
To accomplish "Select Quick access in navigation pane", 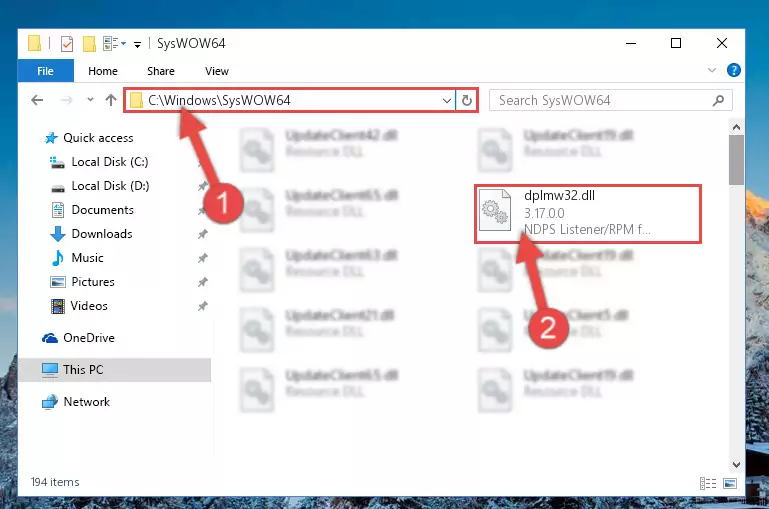I will (98, 138).
